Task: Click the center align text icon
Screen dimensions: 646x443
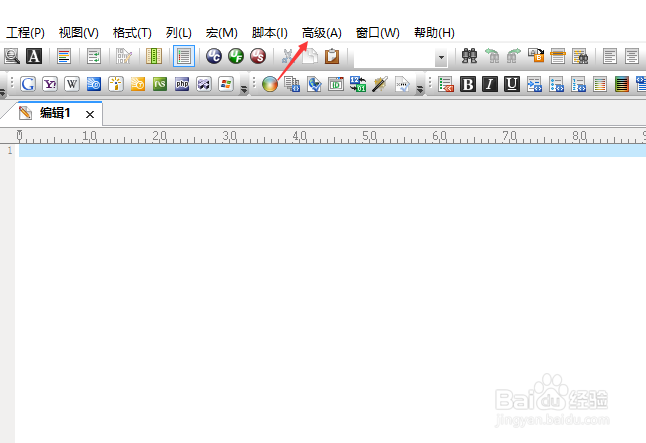Action: pos(632,56)
